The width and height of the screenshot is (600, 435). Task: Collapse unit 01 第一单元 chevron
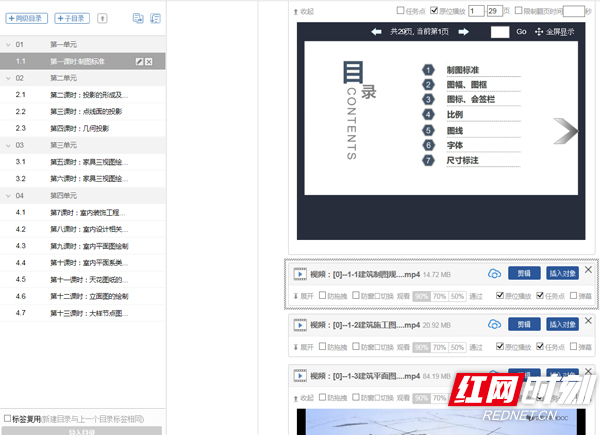click(8, 45)
